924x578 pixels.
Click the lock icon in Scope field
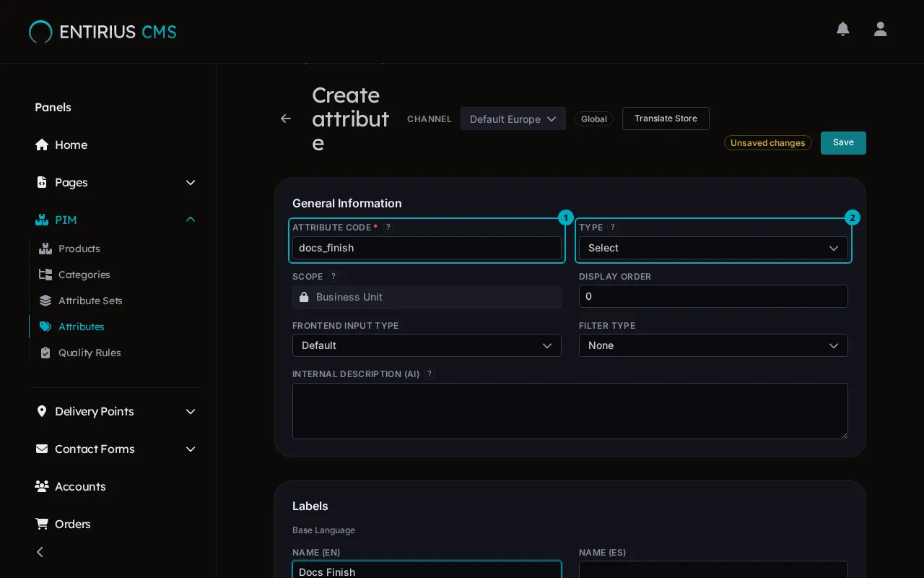tap(304, 297)
